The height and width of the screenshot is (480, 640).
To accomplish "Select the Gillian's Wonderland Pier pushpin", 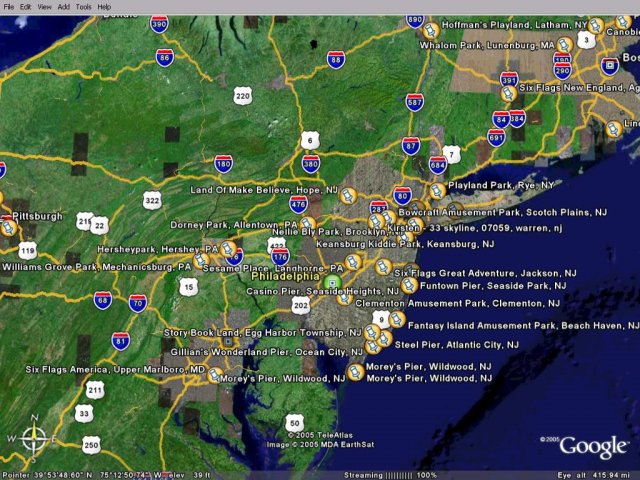I will [372, 347].
